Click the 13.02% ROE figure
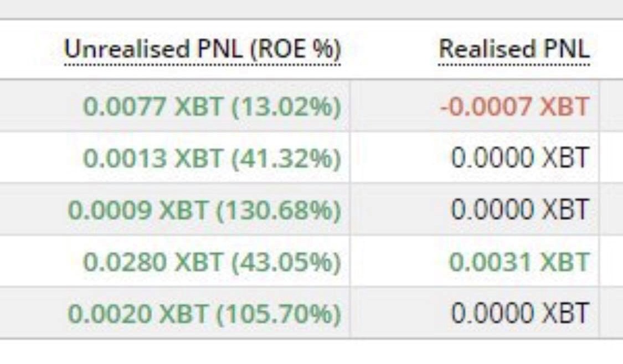The width and height of the screenshot is (623, 364). tap(286, 107)
